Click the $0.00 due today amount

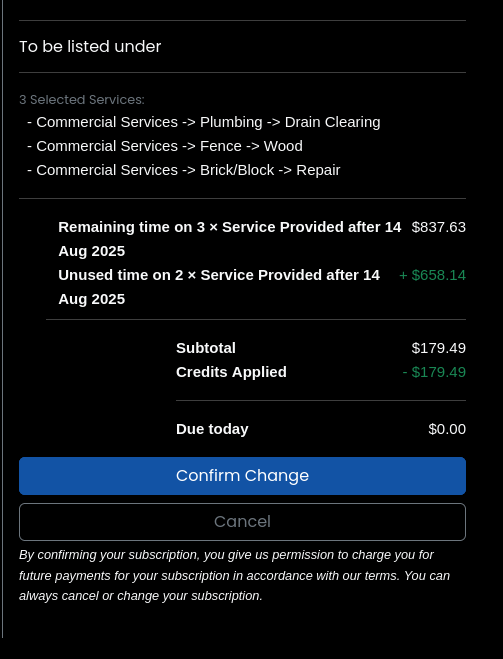click(x=447, y=429)
